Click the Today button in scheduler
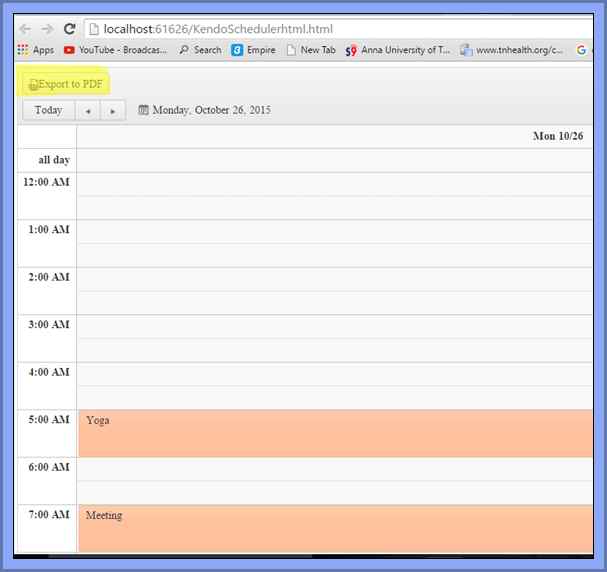 pos(49,110)
